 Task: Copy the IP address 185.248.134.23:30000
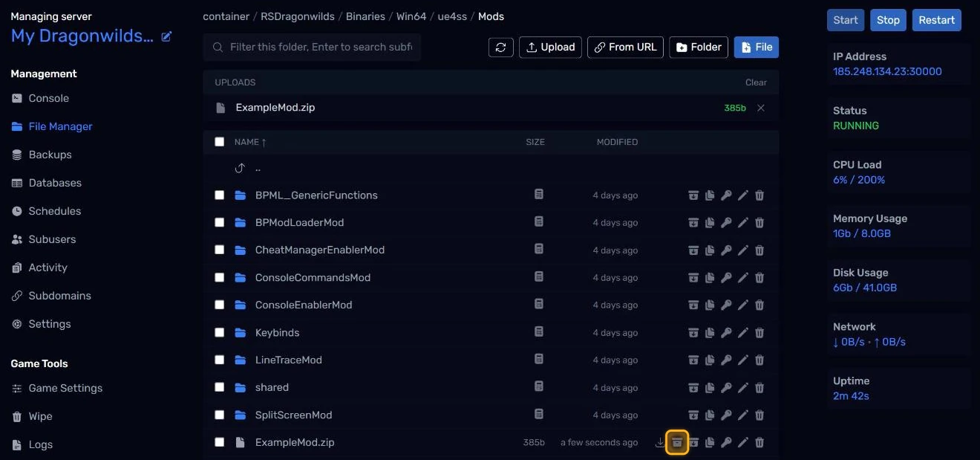[x=887, y=71]
